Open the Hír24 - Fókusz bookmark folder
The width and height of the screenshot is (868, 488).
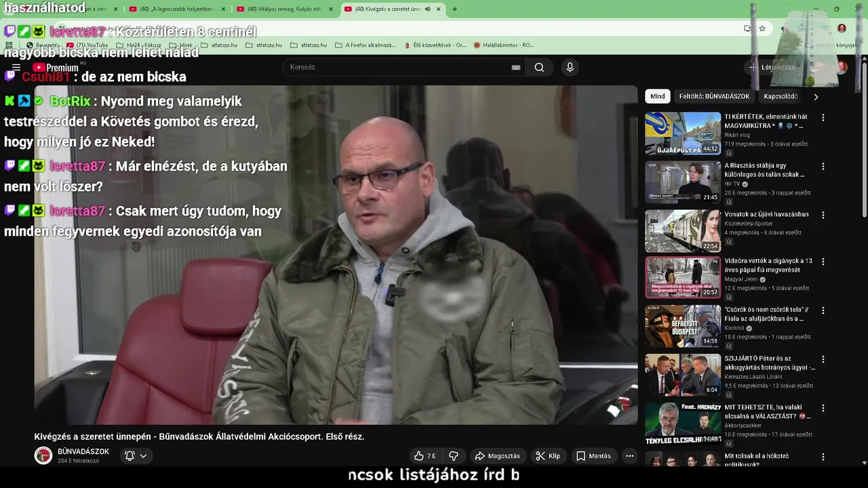[x=138, y=45]
